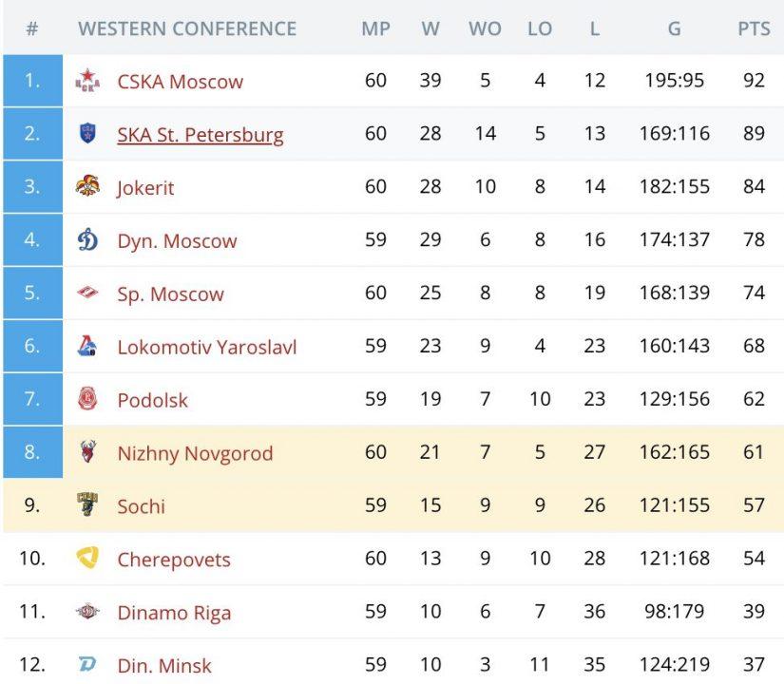Click the WO column header
Image resolution: width=784 pixels, height=684 pixels.
pos(485,29)
